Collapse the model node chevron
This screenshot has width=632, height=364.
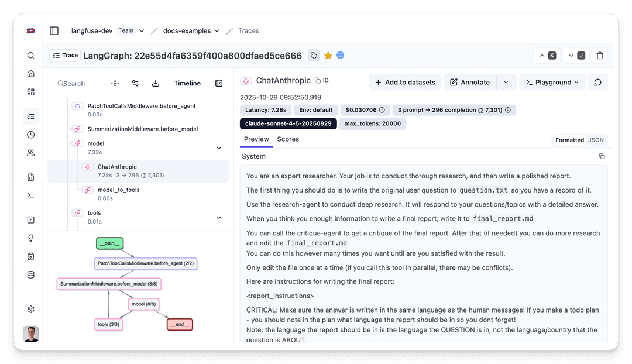[x=219, y=148]
